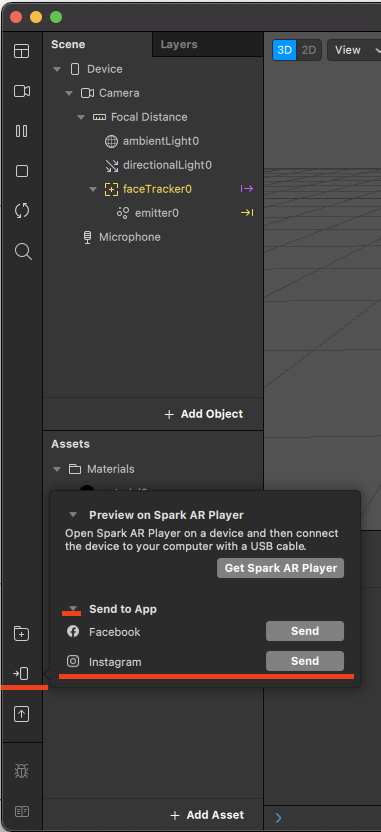Click Get Spark AR Player button
381x832 pixels.
tap(281, 568)
